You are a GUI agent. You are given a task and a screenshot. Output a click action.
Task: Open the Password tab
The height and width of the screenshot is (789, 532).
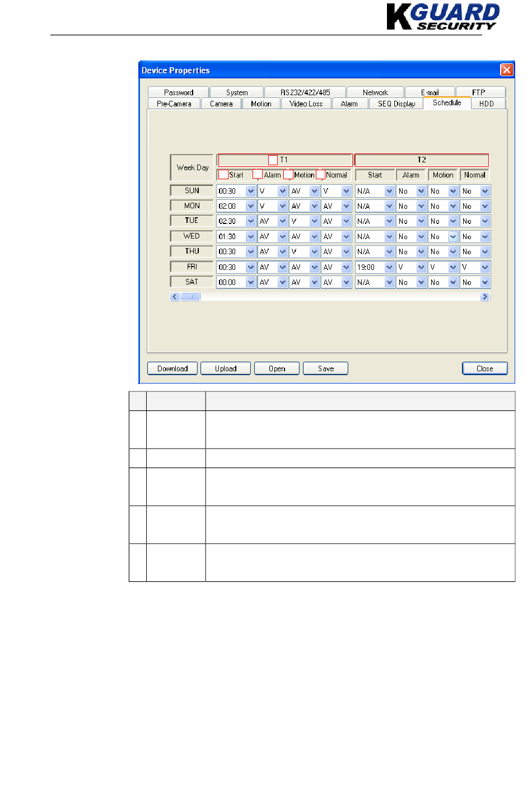tap(179, 92)
